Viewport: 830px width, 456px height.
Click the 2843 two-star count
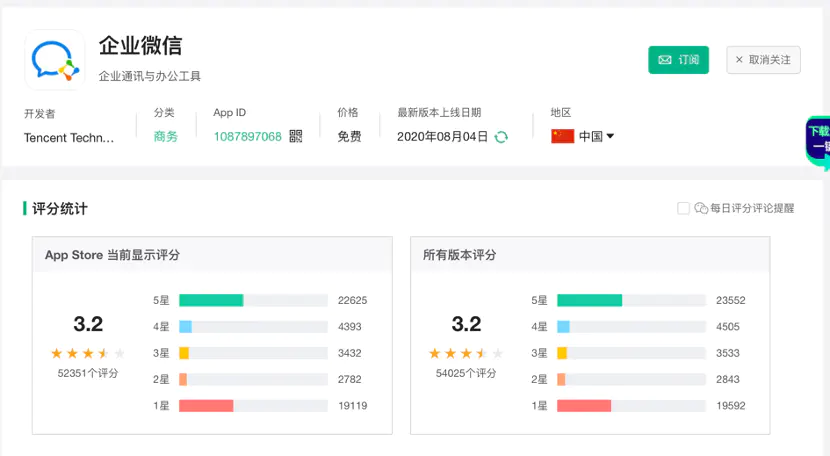click(728, 379)
